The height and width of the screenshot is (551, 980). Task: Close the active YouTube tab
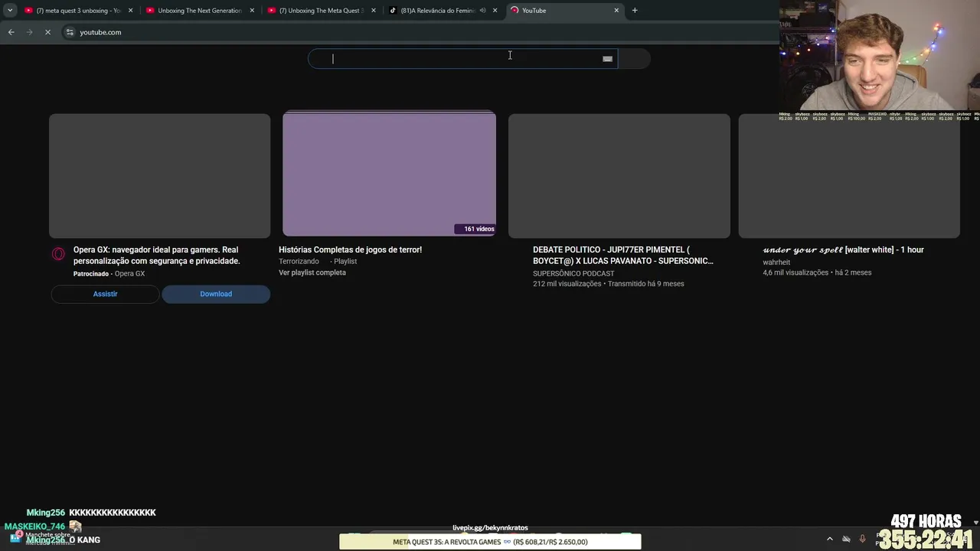(616, 11)
